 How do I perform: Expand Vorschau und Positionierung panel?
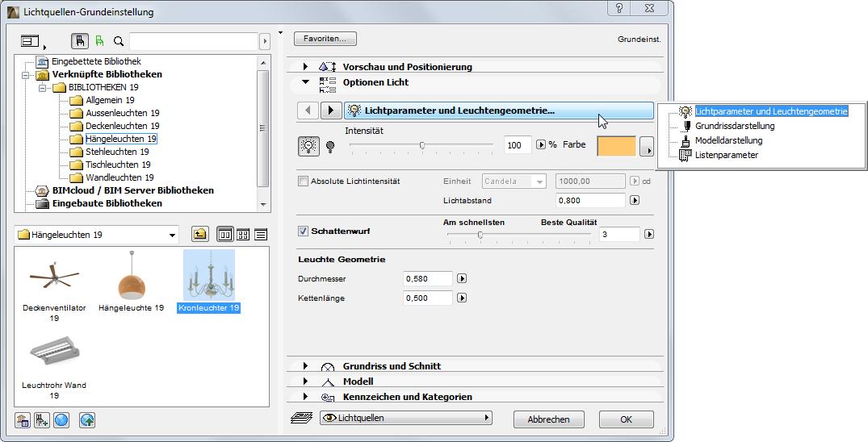[x=305, y=66]
